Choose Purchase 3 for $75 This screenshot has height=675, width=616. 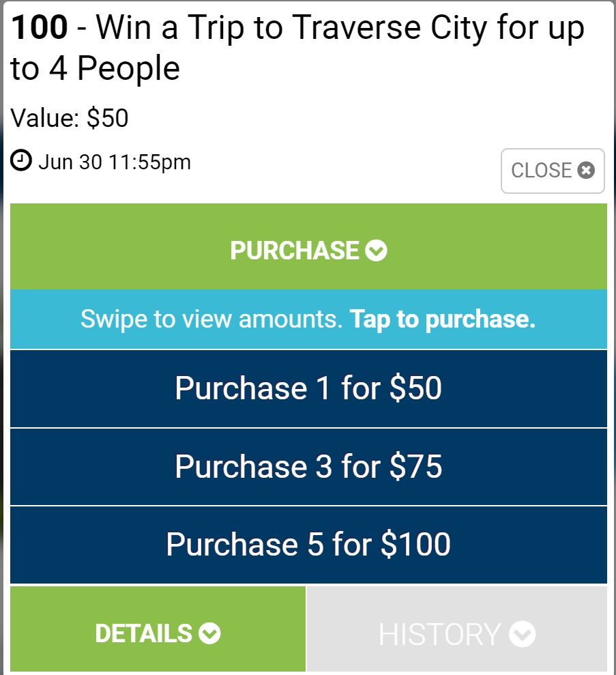[308, 467]
